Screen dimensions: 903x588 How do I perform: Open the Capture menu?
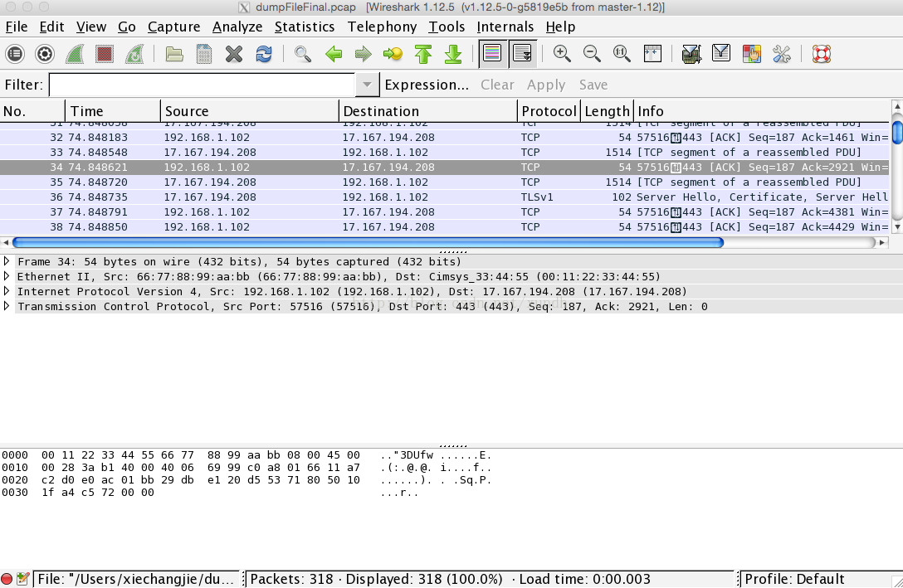[x=174, y=27]
